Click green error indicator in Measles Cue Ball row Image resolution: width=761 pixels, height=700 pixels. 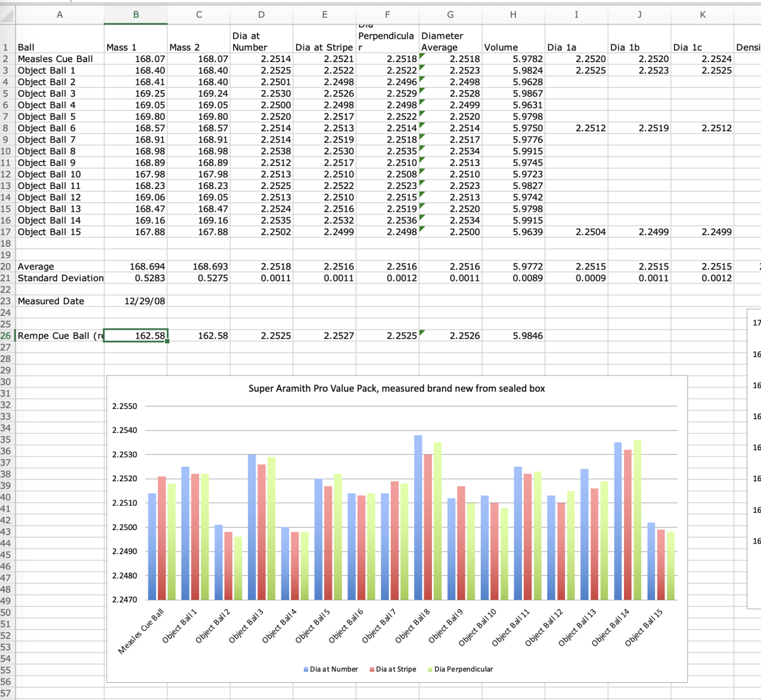(422, 56)
